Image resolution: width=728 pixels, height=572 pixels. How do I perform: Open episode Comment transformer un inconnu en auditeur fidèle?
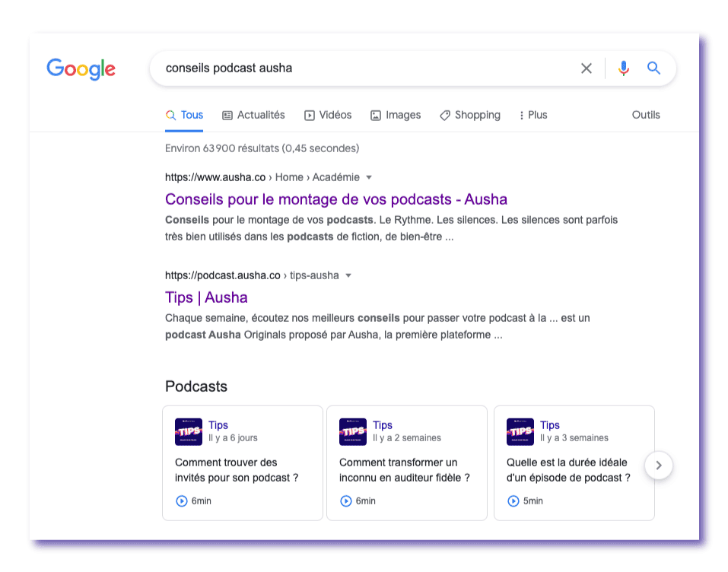click(405, 470)
